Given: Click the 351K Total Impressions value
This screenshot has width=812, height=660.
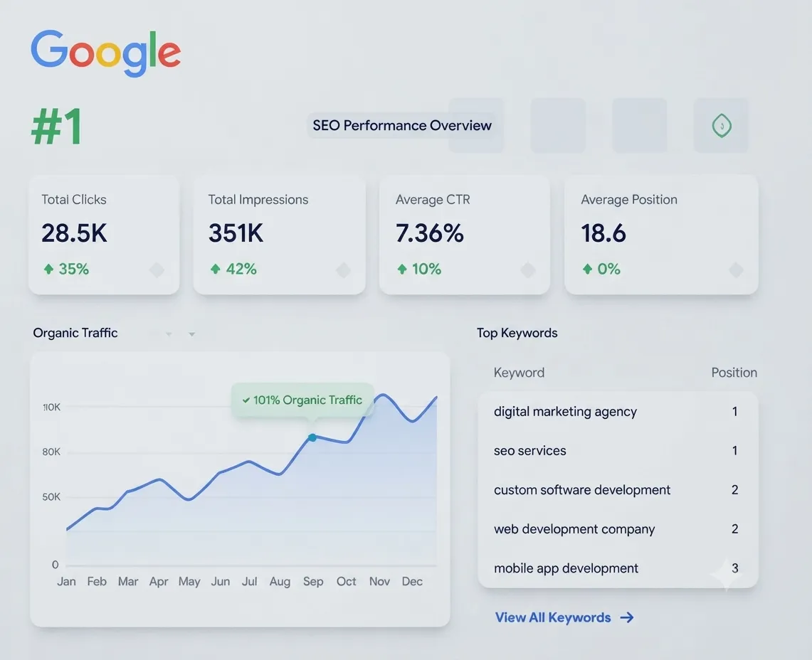Looking at the screenshot, I should (236, 233).
